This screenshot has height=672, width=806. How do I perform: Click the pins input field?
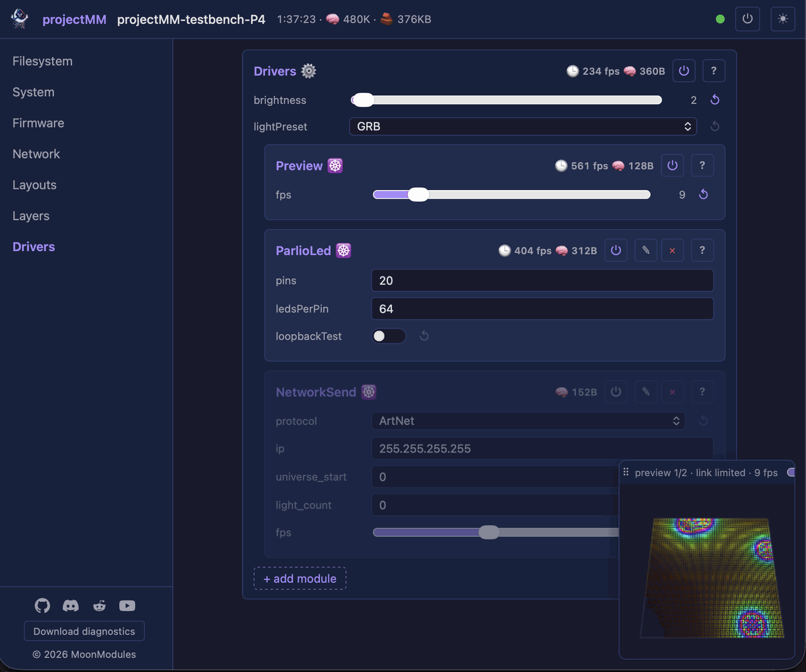tap(542, 280)
